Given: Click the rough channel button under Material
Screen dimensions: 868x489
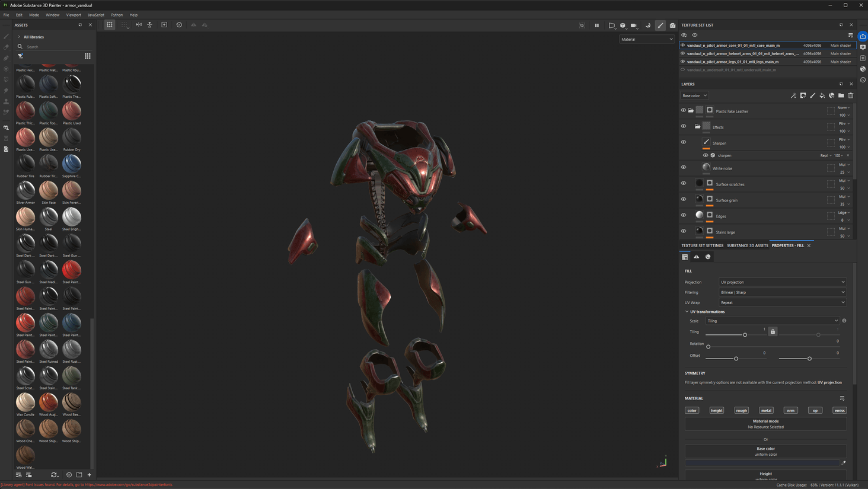Looking at the screenshot, I should pos(741,410).
